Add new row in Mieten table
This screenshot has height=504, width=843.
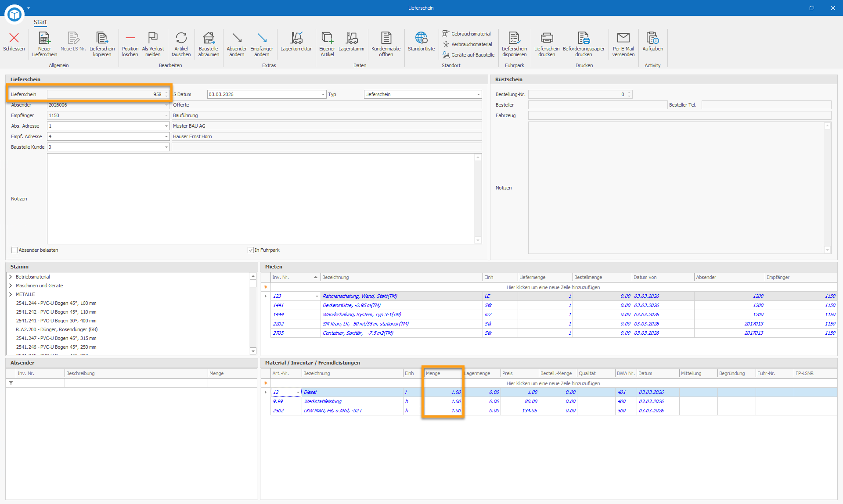[x=553, y=287]
